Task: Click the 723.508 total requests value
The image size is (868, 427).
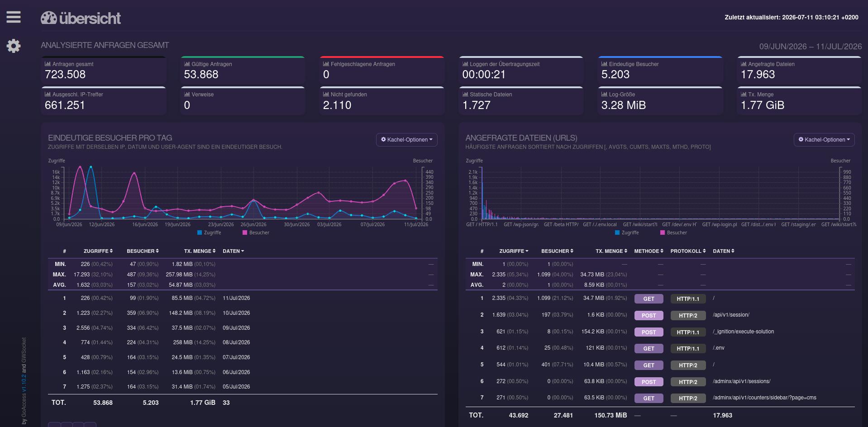Action: [65, 75]
